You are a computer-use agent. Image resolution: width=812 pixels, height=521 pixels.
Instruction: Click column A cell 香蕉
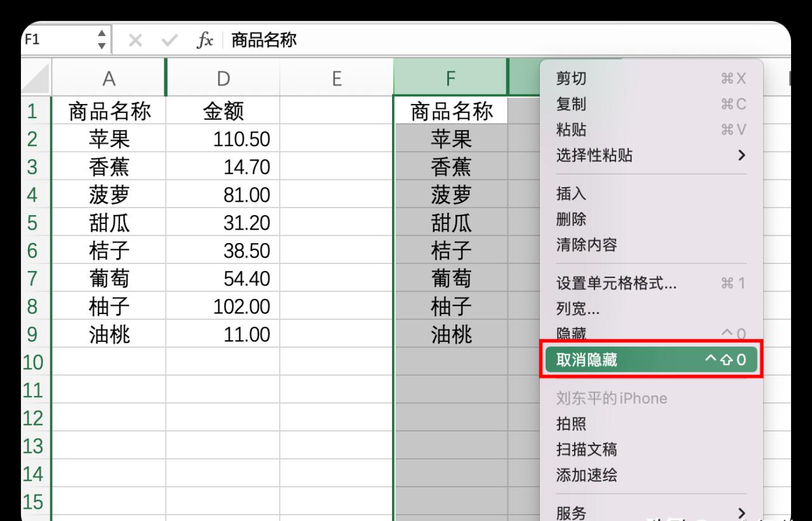click(109, 167)
